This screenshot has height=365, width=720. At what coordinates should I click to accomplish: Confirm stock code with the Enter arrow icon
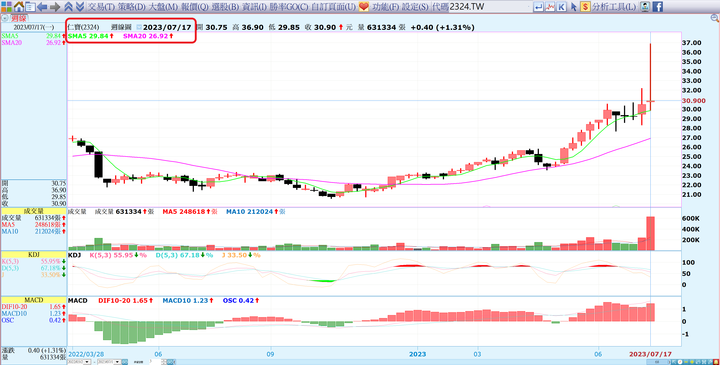[x=538, y=6]
